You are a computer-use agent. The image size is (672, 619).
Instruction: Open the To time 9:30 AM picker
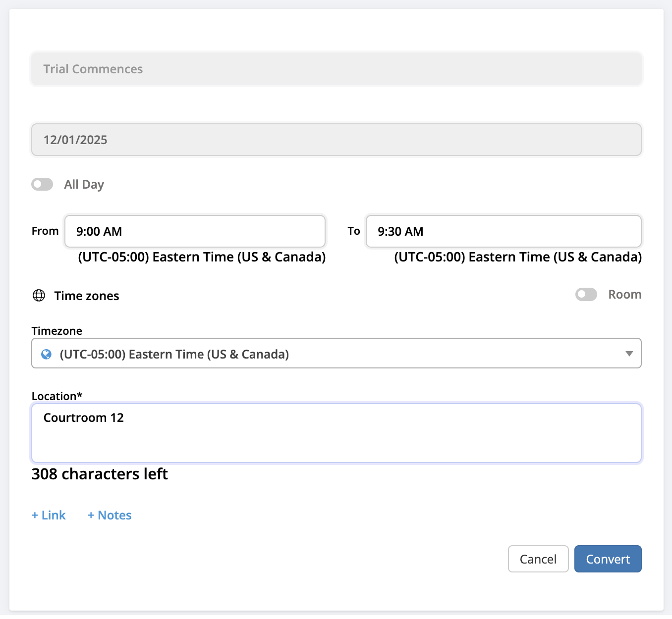(503, 231)
